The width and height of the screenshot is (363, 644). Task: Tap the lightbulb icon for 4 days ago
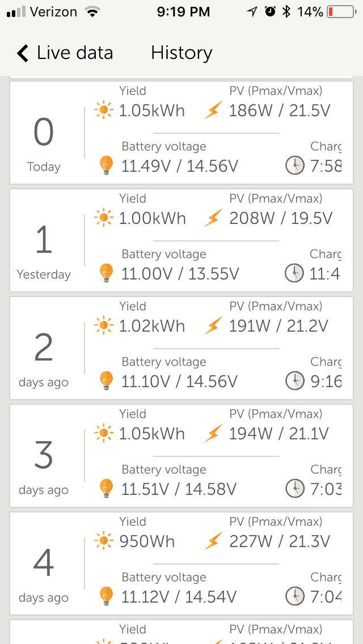pos(106,596)
